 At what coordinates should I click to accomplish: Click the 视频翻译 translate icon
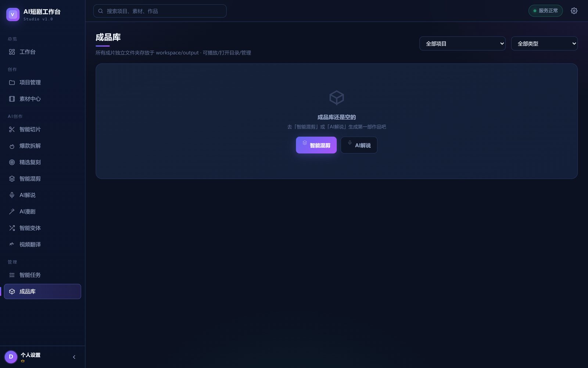(12, 244)
